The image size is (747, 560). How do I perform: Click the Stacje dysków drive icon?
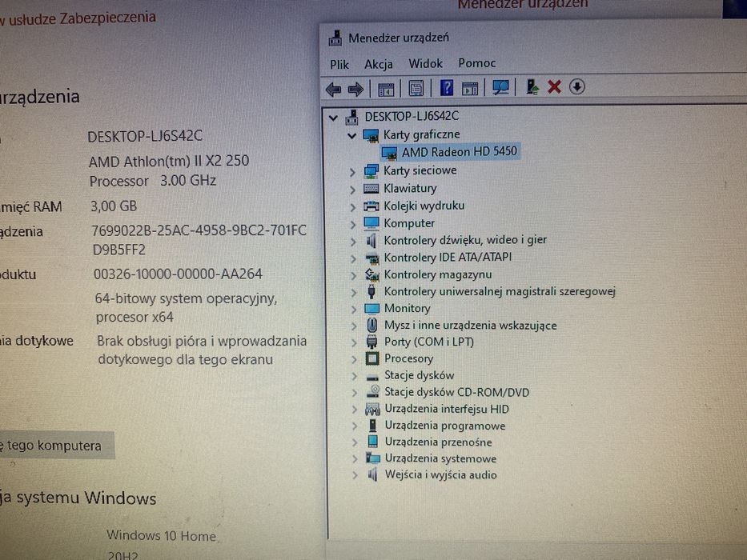coord(372,377)
